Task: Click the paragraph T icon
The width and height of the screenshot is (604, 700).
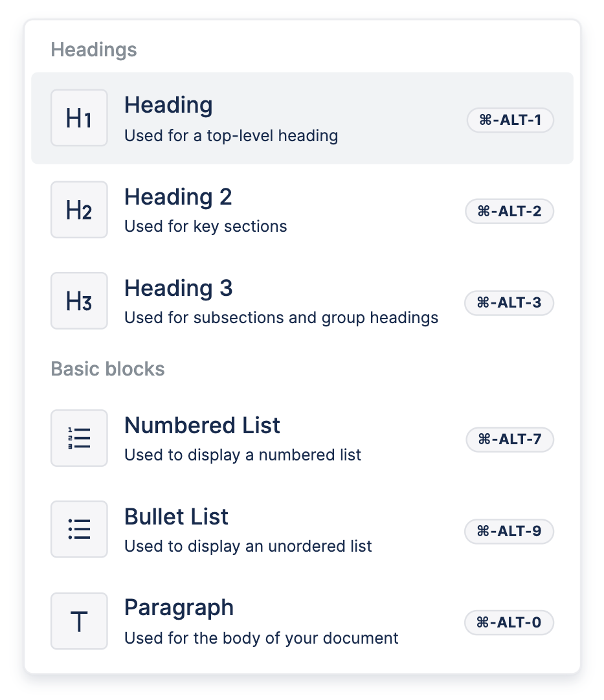Action: [x=79, y=621]
